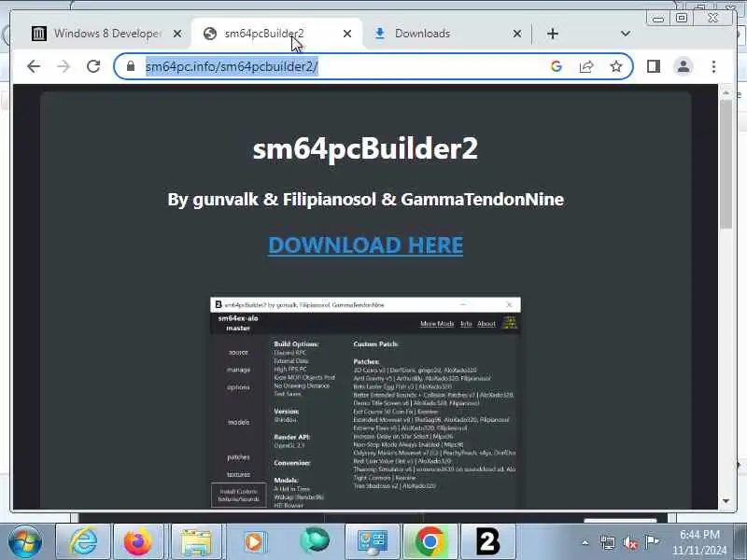Click the DOWNLOAD HERE link

[x=365, y=245]
